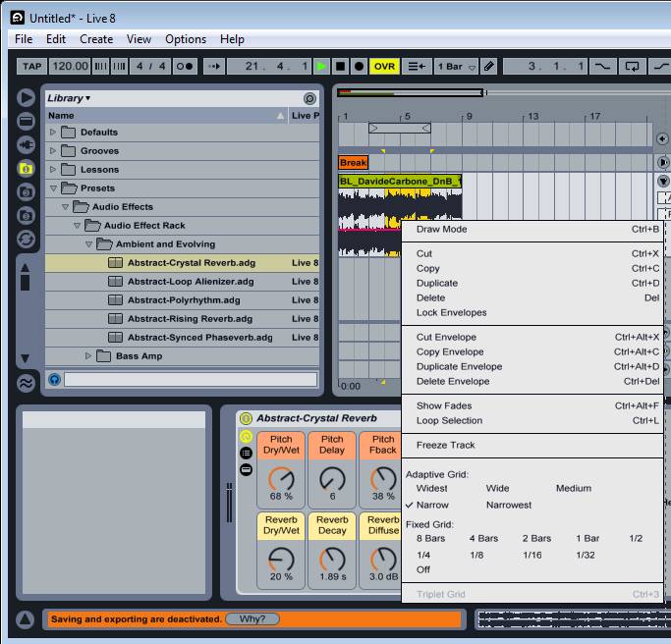This screenshot has width=671, height=644.
Task: Click the Break locator marker
Action: click(x=353, y=163)
